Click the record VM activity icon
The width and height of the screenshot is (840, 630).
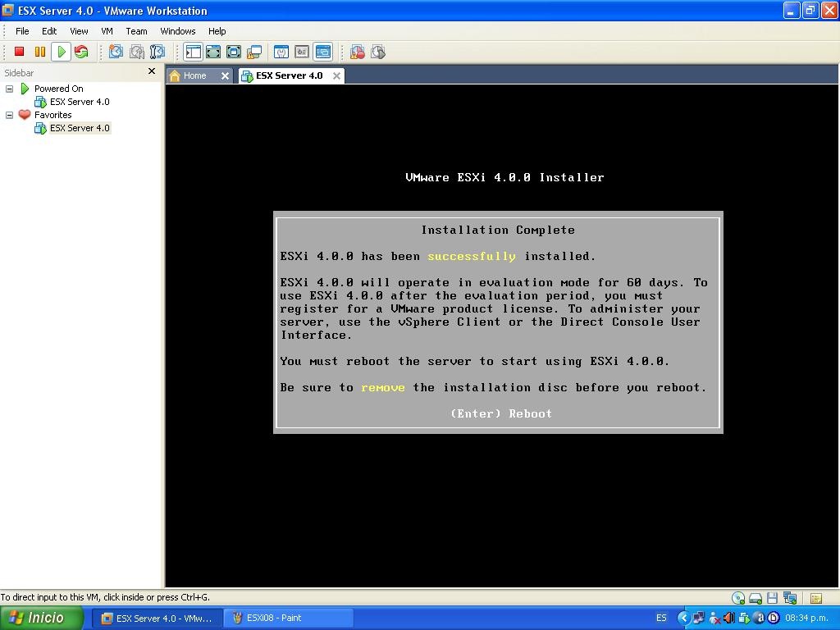pos(358,52)
